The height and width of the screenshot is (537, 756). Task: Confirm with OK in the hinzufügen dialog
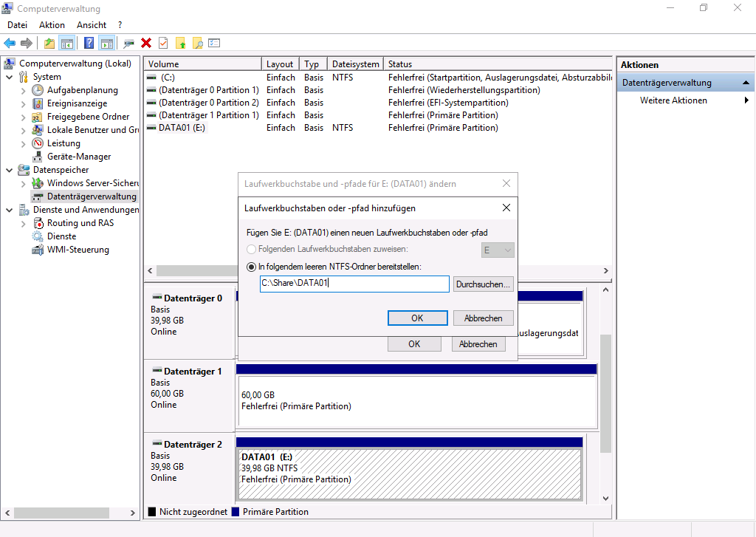click(417, 318)
